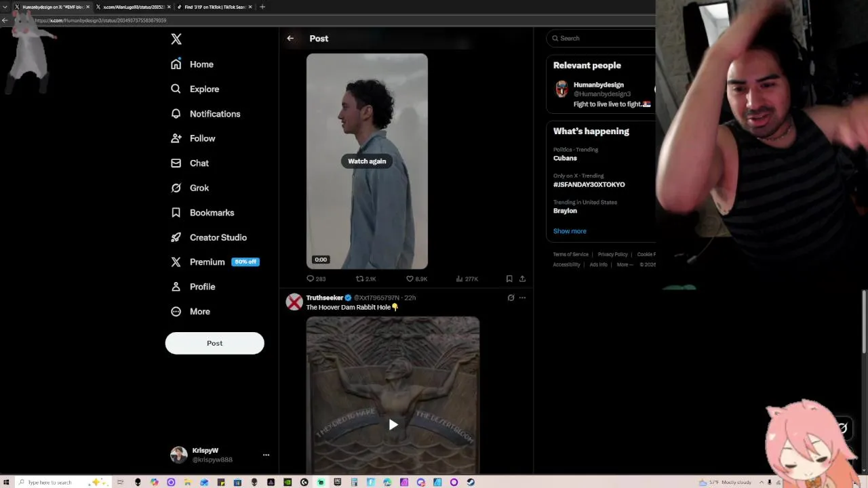The image size is (868, 488).
Task: Open the Terms of Service link
Action: pyautogui.click(x=571, y=254)
